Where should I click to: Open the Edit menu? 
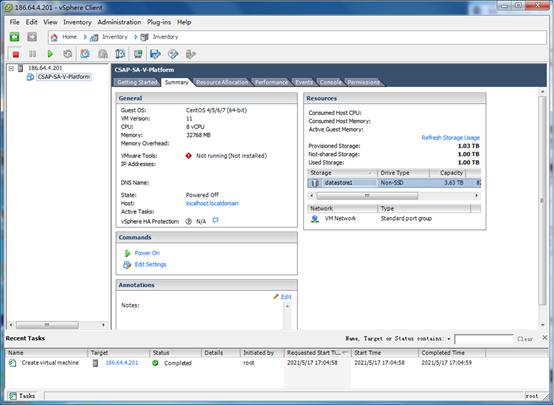pyautogui.click(x=31, y=22)
